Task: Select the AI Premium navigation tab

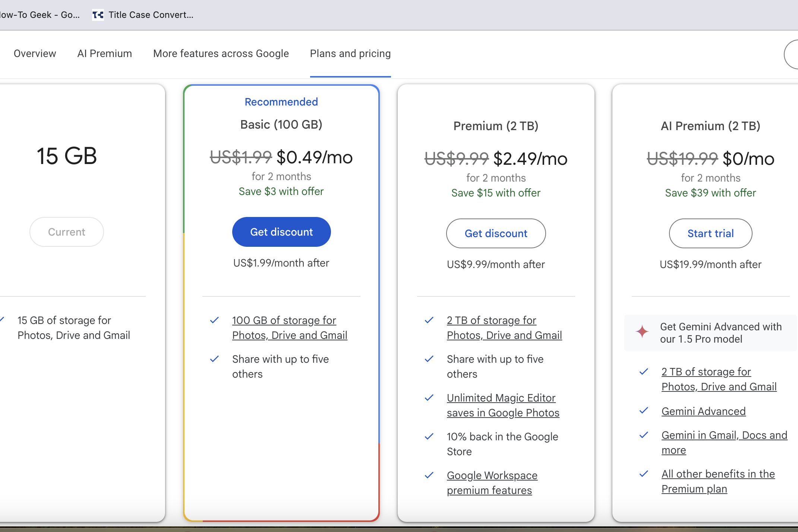Action: point(104,53)
